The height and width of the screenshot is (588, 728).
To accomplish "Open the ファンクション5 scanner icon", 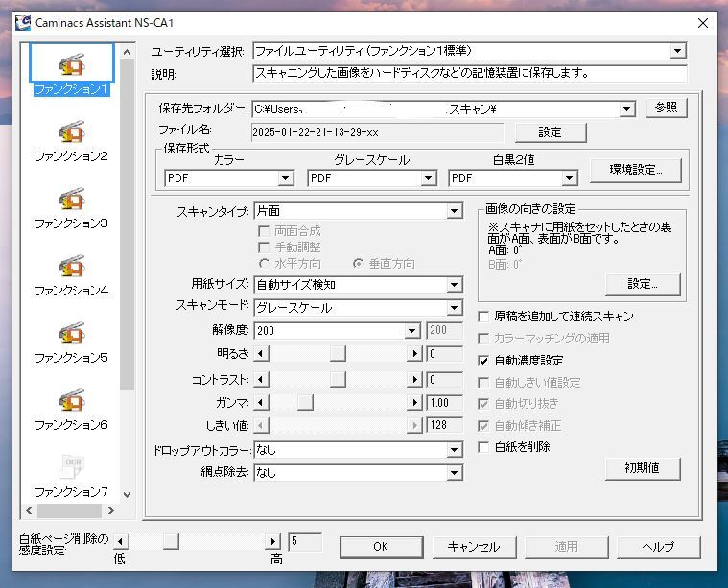I will click(x=72, y=333).
